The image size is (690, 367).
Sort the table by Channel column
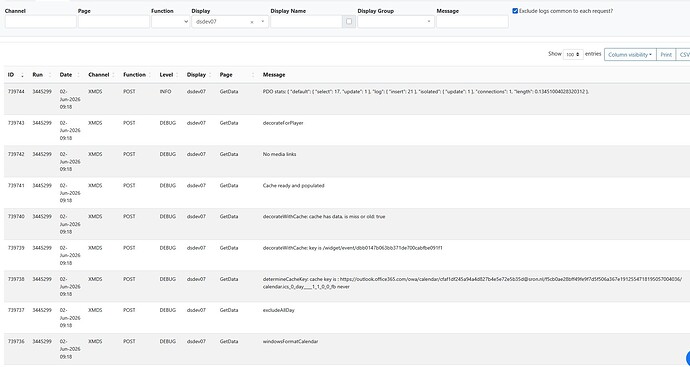[102, 75]
